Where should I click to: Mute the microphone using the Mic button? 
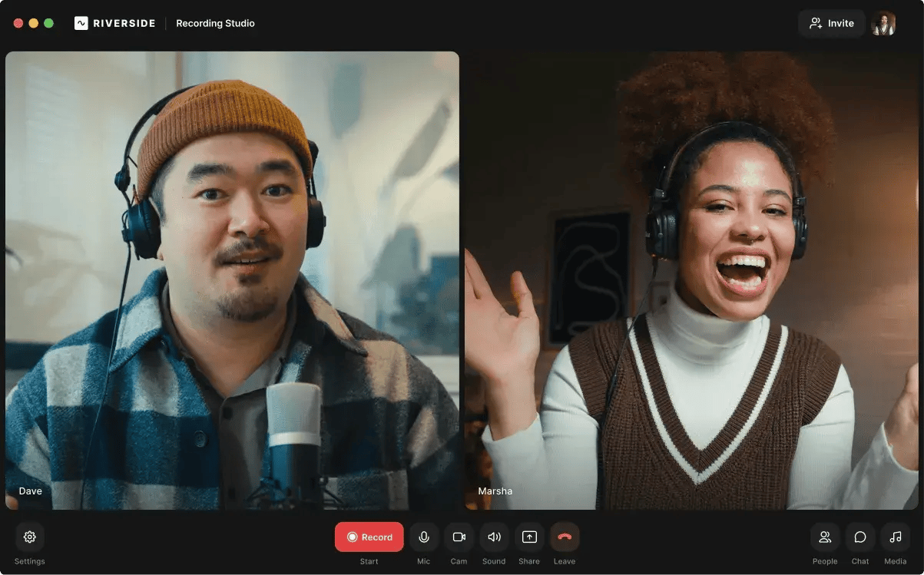[x=423, y=537]
